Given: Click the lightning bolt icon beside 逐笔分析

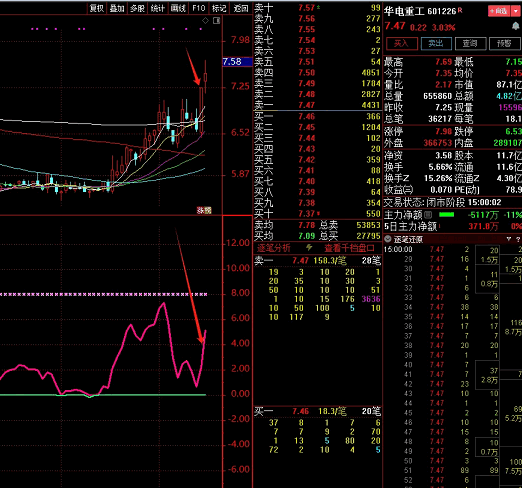Looking at the screenshot, I should (309, 248).
